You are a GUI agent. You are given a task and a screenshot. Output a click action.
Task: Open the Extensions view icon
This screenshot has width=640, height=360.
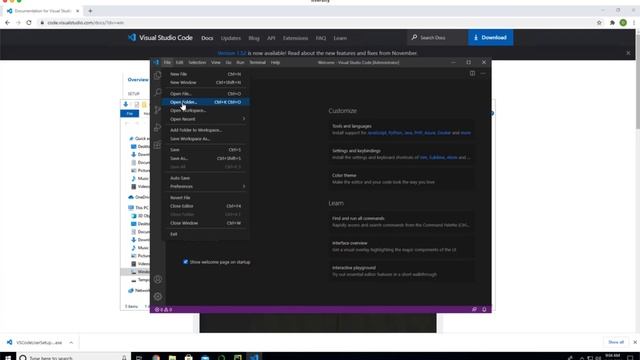(x=158, y=145)
